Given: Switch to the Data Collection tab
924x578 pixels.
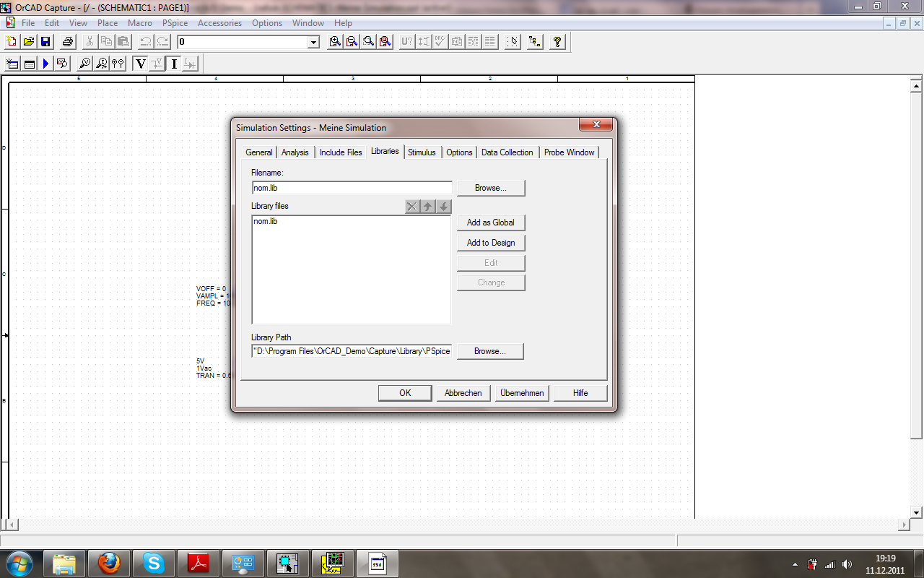Looking at the screenshot, I should coord(507,152).
